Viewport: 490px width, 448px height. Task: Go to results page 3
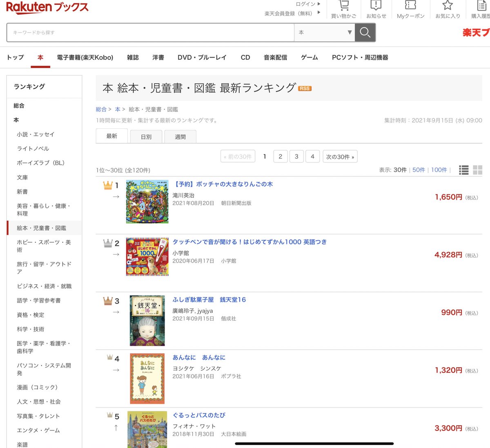pyautogui.click(x=296, y=156)
